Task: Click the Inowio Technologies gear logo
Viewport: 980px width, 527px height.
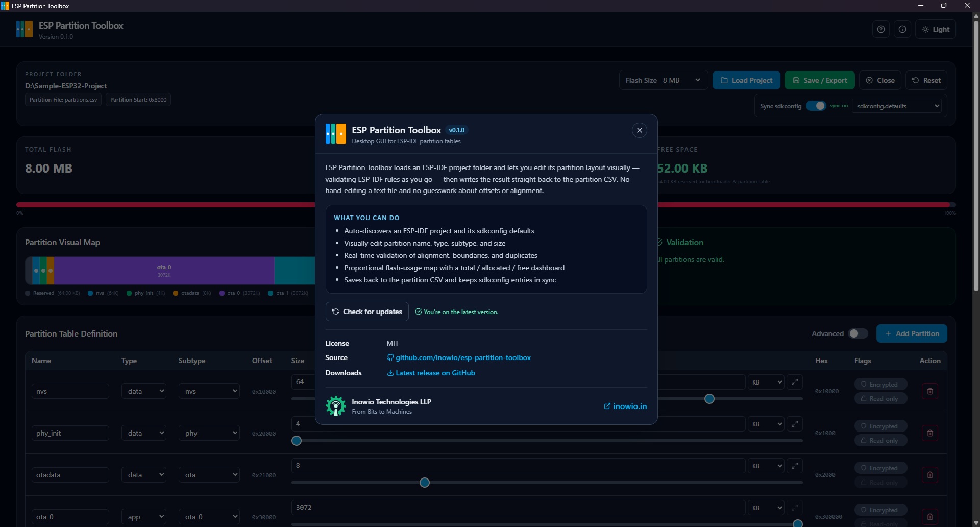Action: [x=336, y=406]
